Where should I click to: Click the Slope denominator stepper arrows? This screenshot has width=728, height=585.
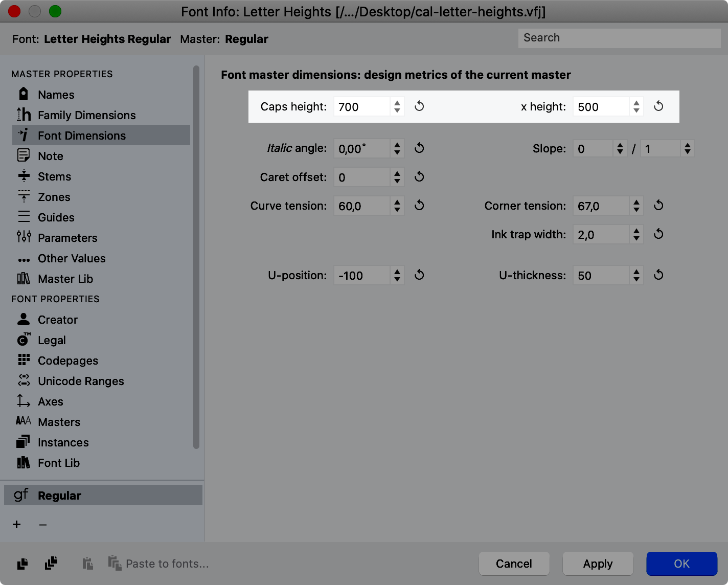point(688,149)
